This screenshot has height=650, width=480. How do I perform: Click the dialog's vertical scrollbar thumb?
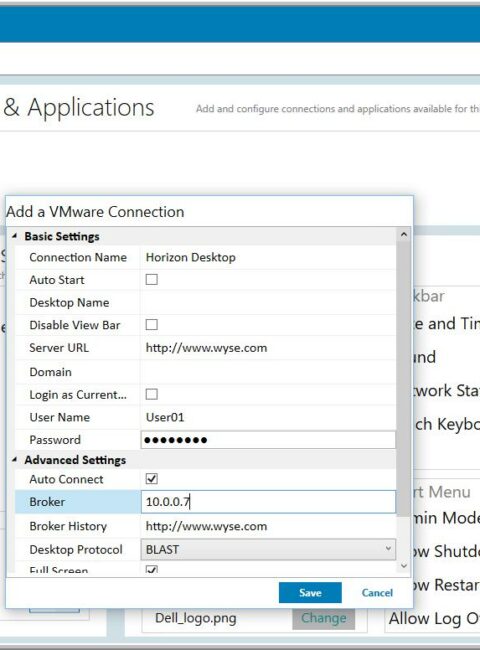[403, 377]
